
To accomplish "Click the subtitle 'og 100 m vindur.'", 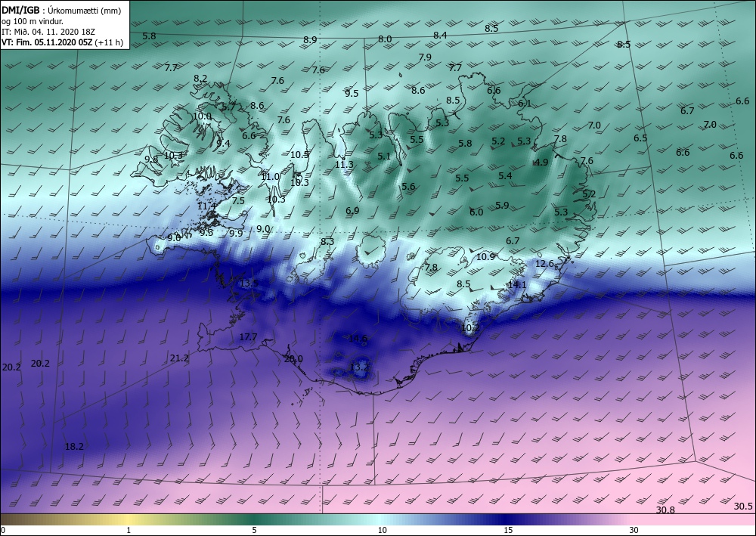I will coord(33,21).
